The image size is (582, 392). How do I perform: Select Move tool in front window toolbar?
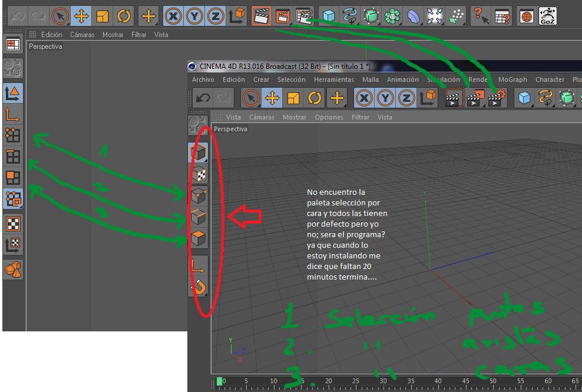[272, 98]
